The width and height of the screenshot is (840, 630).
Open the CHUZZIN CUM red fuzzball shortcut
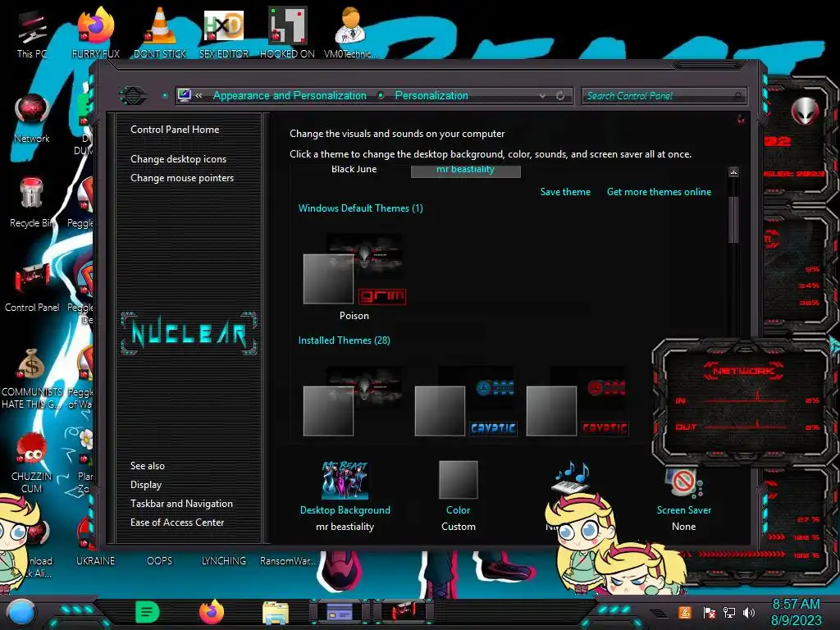(32, 463)
